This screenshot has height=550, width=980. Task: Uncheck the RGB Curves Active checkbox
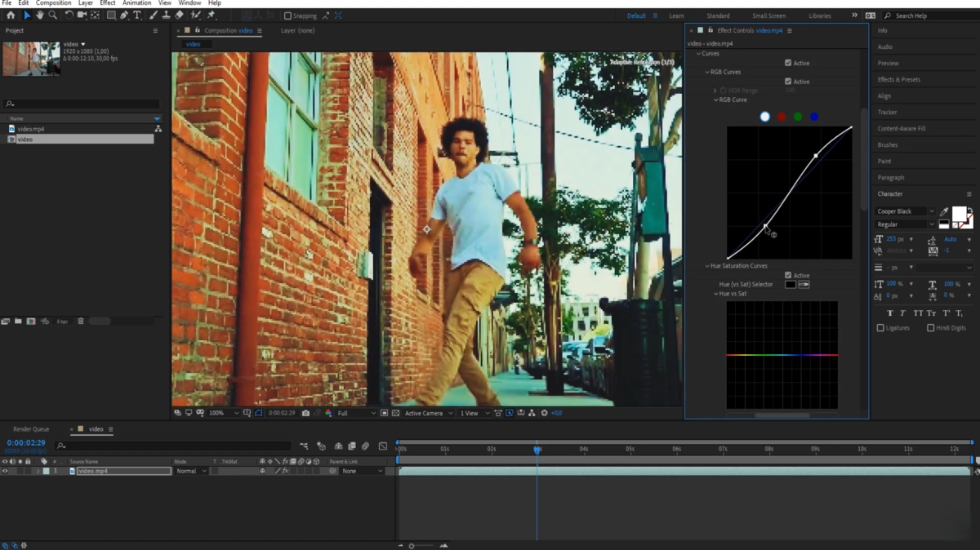coord(788,82)
